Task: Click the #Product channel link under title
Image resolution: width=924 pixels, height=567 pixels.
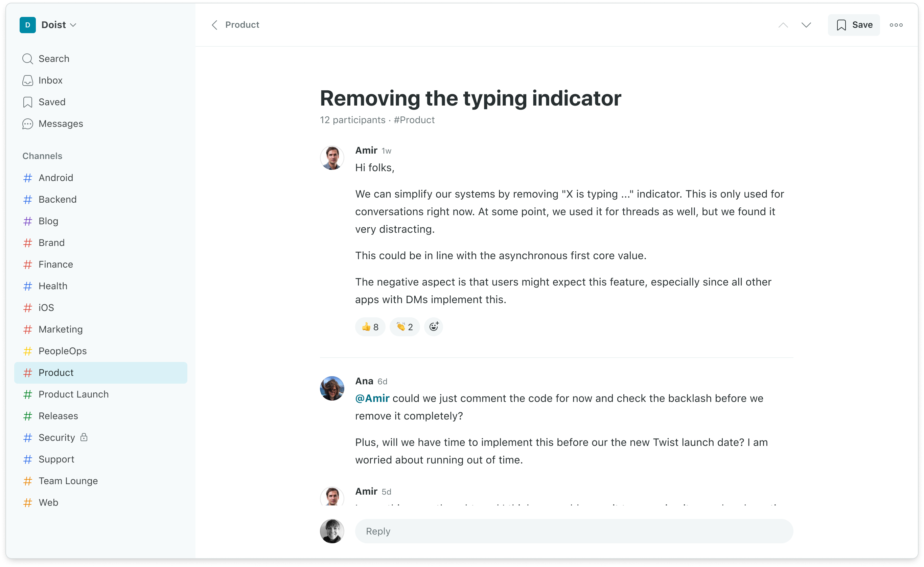Action: coord(414,120)
